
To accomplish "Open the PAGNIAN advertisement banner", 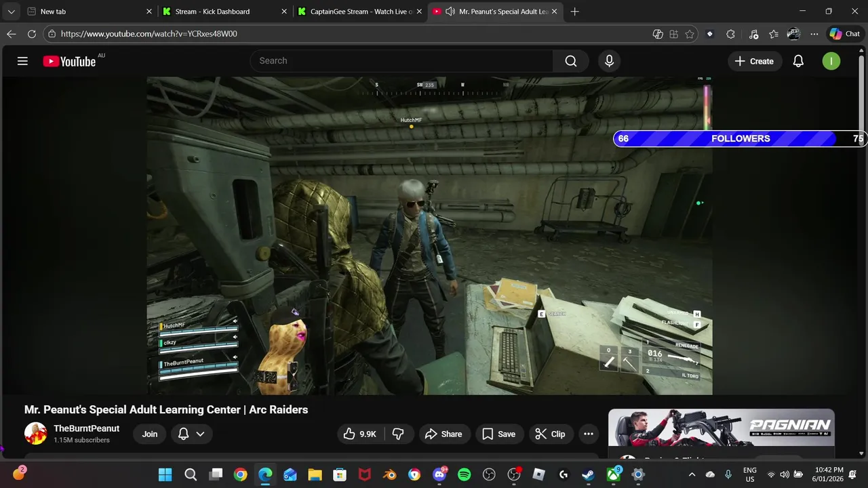I will (721, 428).
